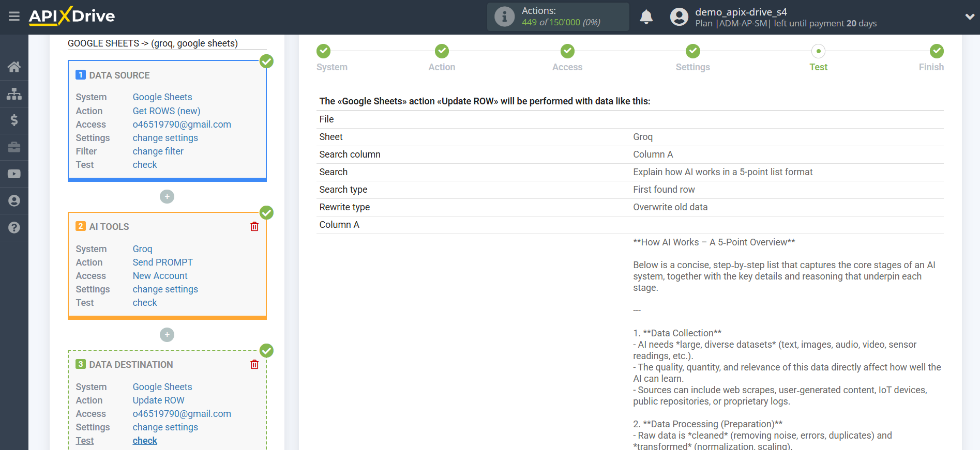Open Data Source access email link
The height and width of the screenshot is (450, 980).
[x=182, y=125]
